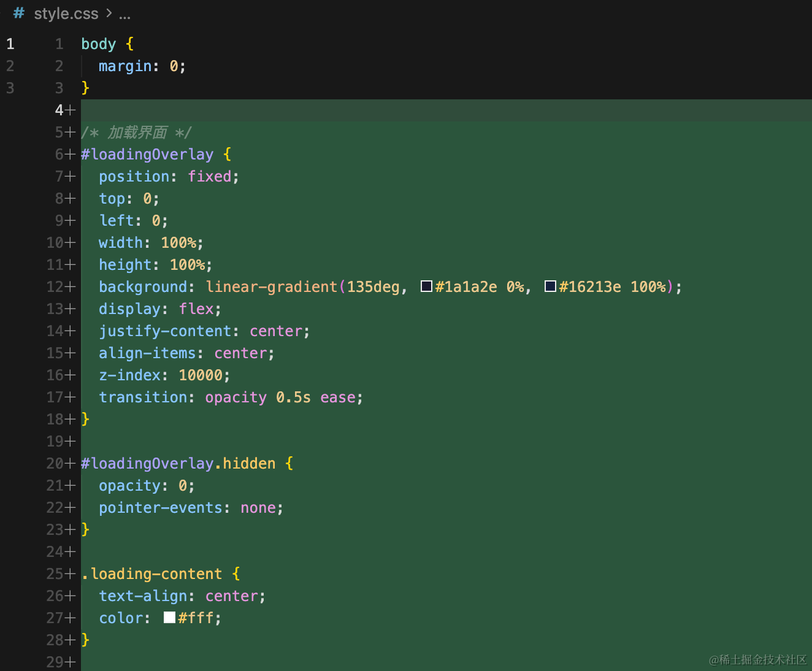Click added line number 4+ in gutter
The image size is (812, 671).
[x=65, y=110]
